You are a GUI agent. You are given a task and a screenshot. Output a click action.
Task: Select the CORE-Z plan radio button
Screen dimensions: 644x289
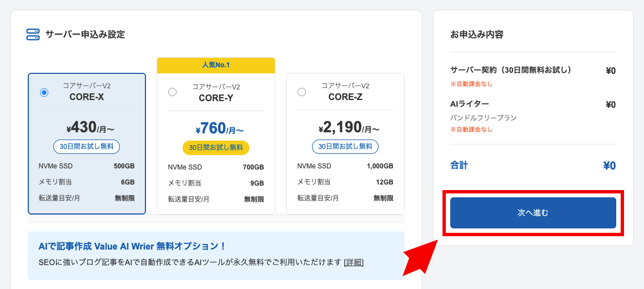(x=302, y=92)
